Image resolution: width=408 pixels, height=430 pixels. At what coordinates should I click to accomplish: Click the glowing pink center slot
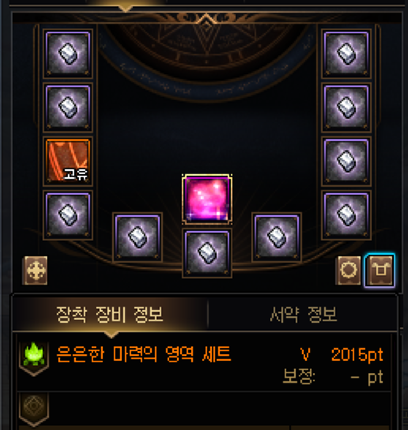[207, 199]
